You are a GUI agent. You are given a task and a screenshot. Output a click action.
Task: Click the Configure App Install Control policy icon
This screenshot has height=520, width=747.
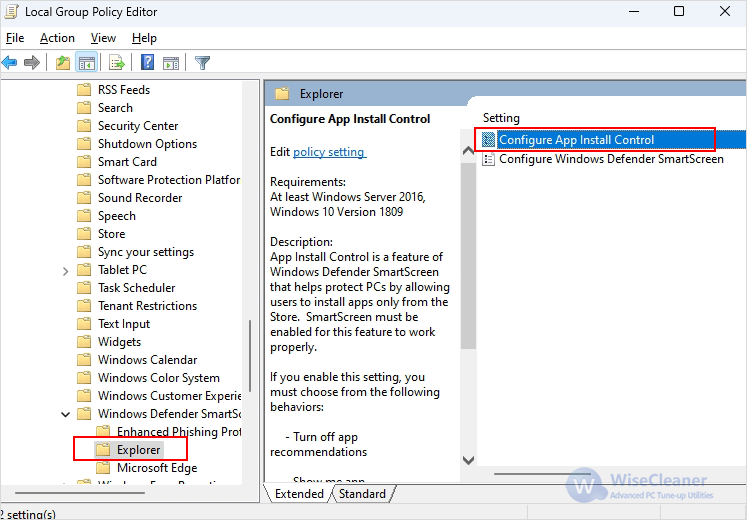[488, 140]
